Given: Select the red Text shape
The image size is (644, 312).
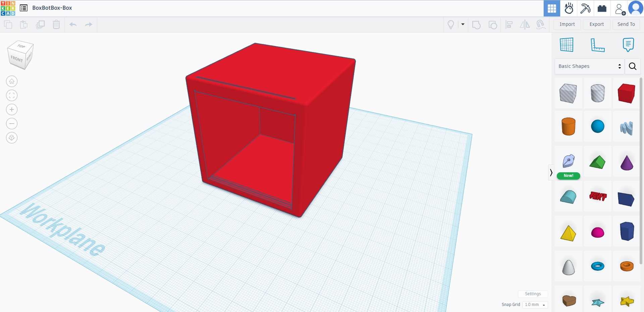Looking at the screenshot, I should point(598,196).
